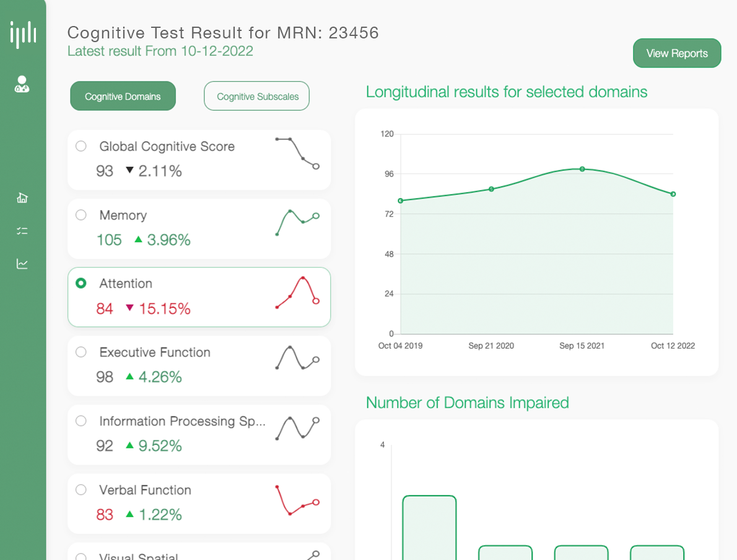Select the Information Processing Speed radio button

point(81,421)
